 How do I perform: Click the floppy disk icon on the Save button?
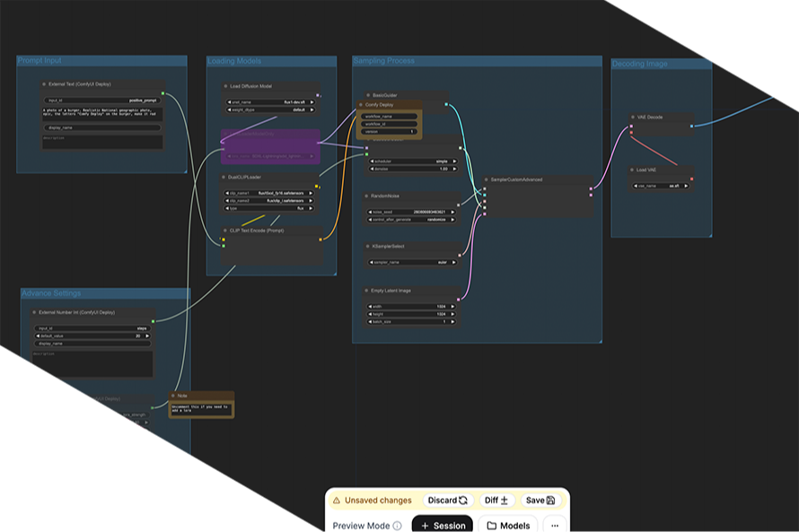tap(551, 500)
